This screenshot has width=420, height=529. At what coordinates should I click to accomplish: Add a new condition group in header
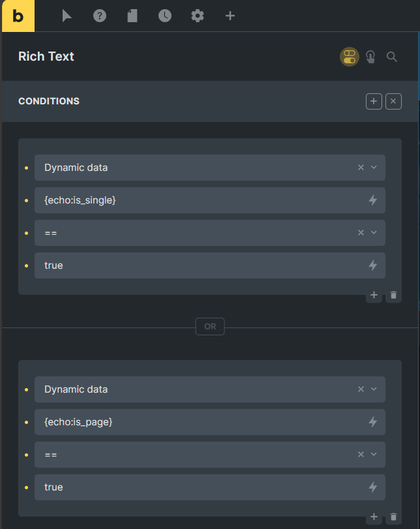[x=374, y=101]
